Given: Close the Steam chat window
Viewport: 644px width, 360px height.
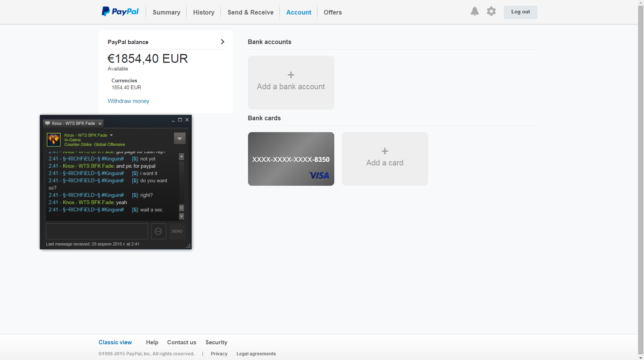Looking at the screenshot, I should tap(187, 120).
